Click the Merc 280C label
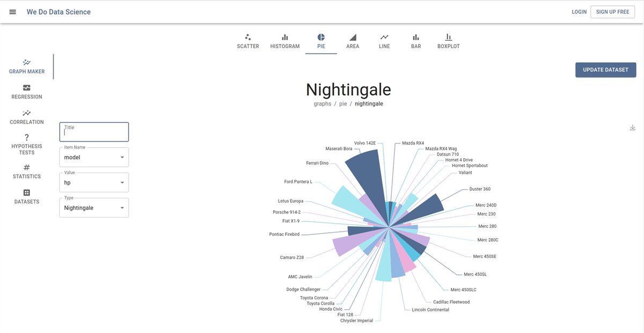This screenshot has width=644, height=333. point(488,240)
